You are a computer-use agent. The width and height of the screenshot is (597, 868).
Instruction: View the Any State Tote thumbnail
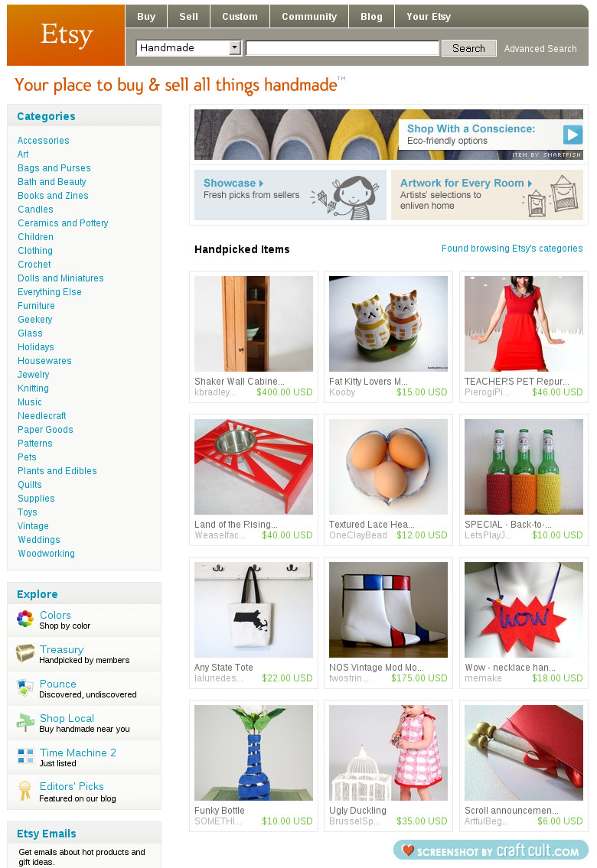pyautogui.click(x=253, y=610)
